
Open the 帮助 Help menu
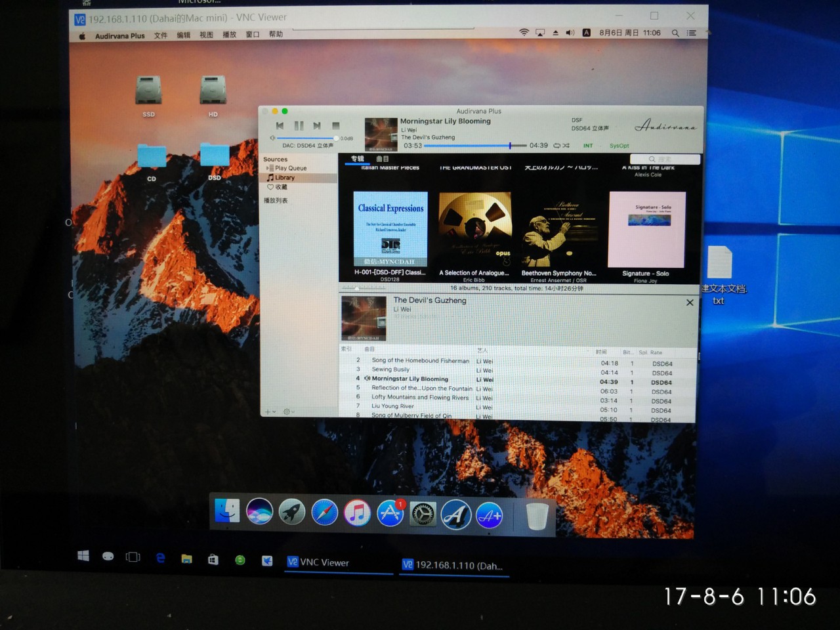pos(276,34)
